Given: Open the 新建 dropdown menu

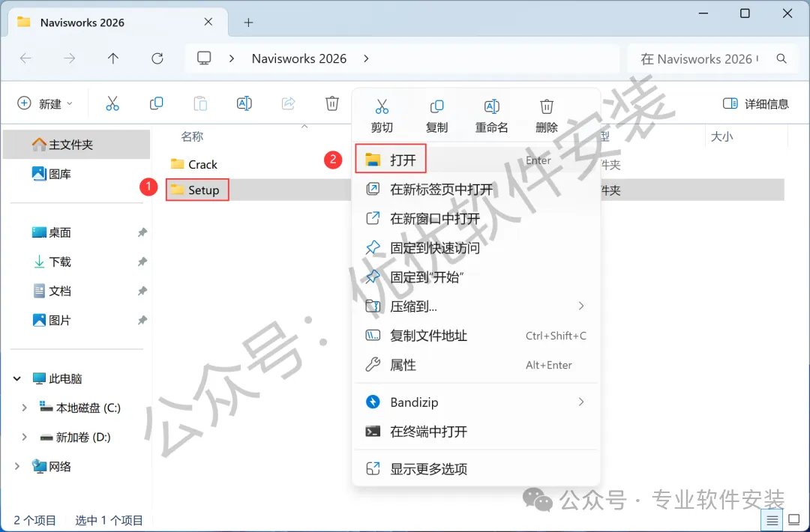Looking at the screenshot, I should point(45,103).
